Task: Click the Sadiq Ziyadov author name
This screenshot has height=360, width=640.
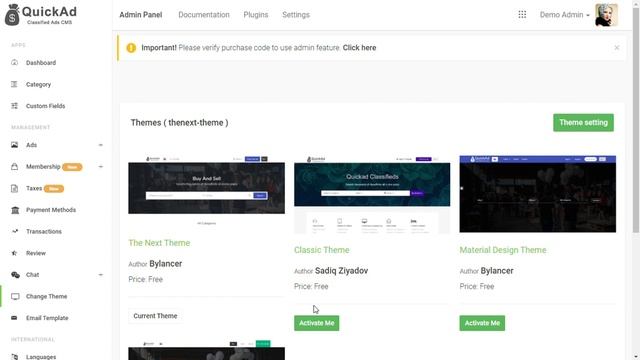Action: tap(341, 271)
